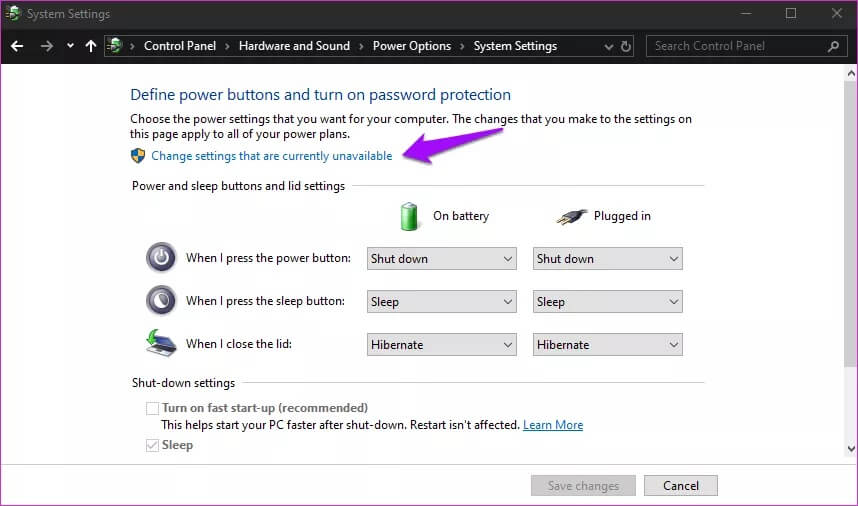
Task: Go to Hardware and Sound breadcrumb
Action: pyautogui.click(x=294, y=46)
